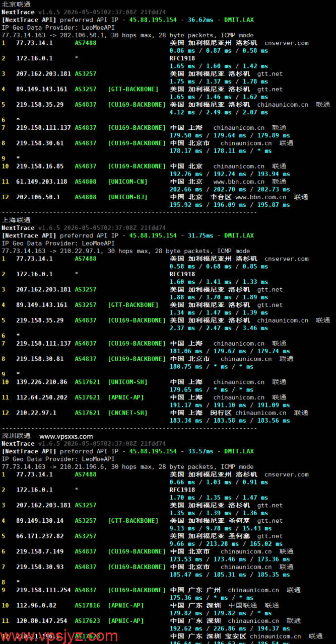Select latency line starting 185.47 ms

(230, 575)
